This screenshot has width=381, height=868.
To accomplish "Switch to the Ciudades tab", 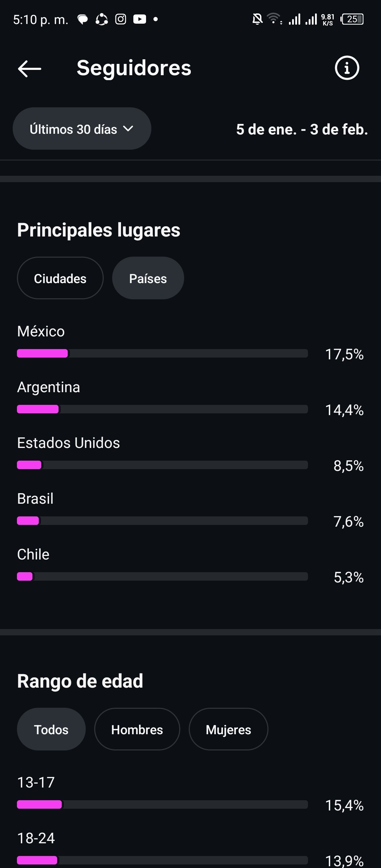I will [x=60, y=279].
